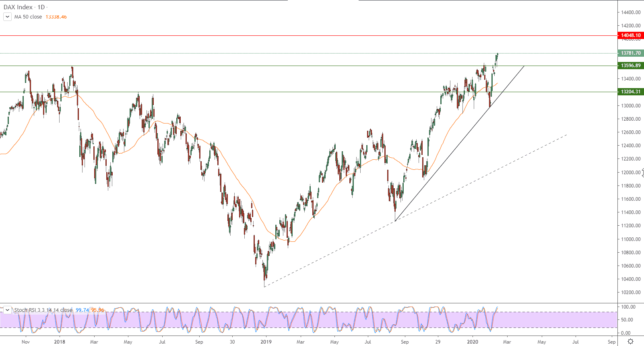This screenshot has height=346, width=644.
Task: Select the green 13204.31 price label
Action: 631,92
